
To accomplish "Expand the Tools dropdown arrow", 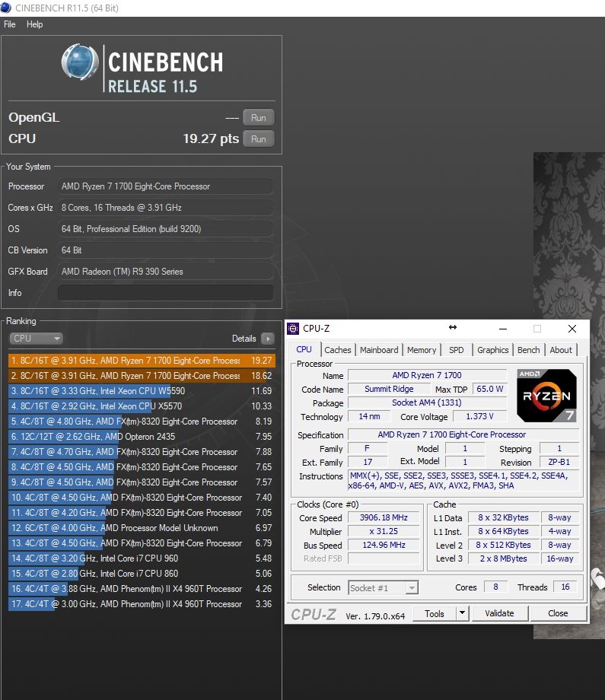I will 462,614.
